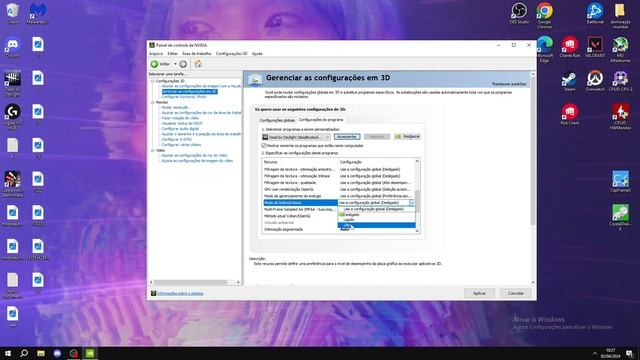Launch Steam from the desktop icon
This screenshot has height=360, width=640.
[570, 80]
